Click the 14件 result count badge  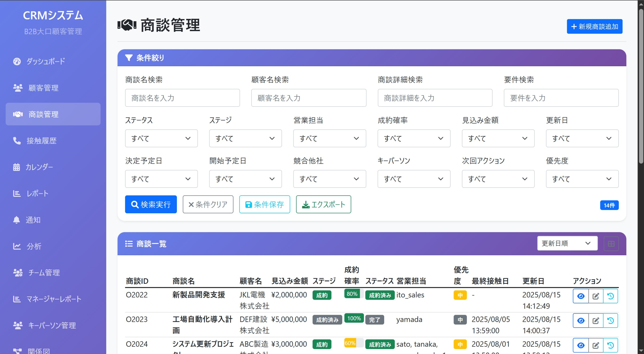(x=610, y=205)
